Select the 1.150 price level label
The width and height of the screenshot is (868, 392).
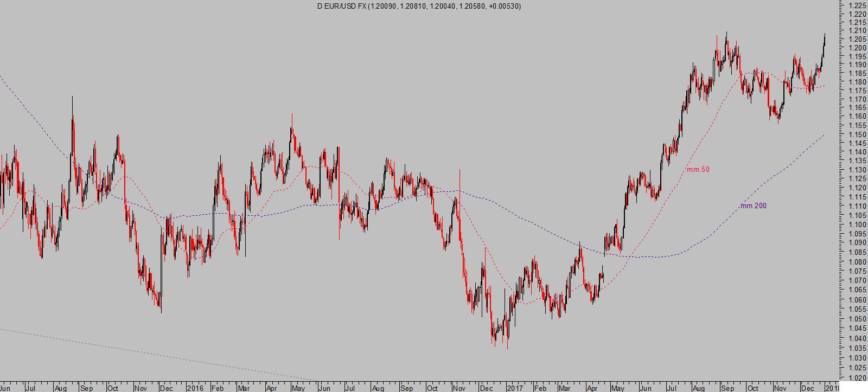pyautogui.click(x=857, y=134)
